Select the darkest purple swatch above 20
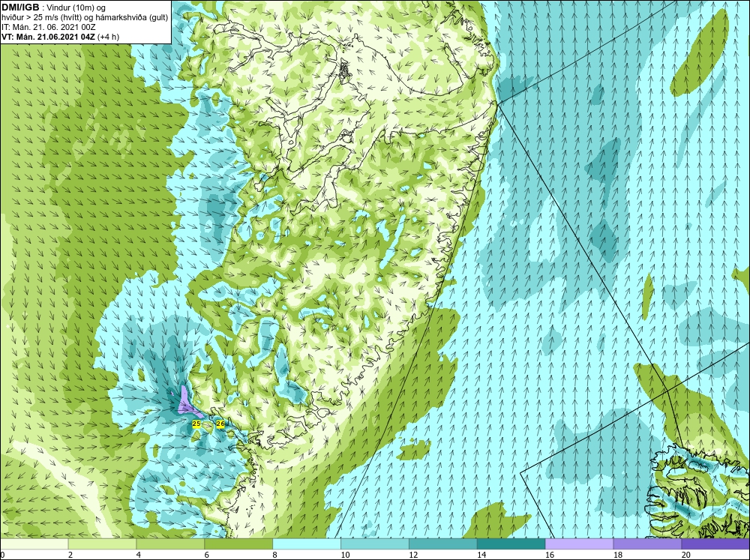The height and width of the screenshot is (560, 750). [x=715, y=544]
